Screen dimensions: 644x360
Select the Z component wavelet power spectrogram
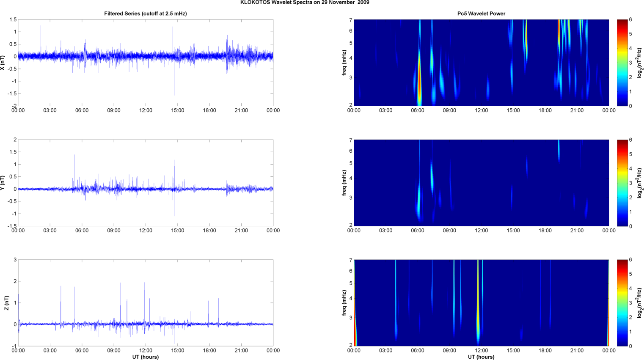coord(481,303)
